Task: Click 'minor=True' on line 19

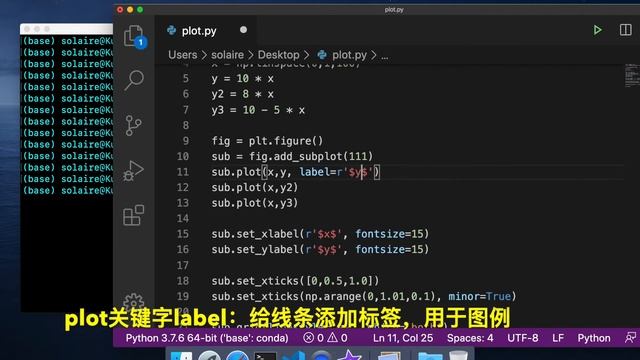Action: 480,296
